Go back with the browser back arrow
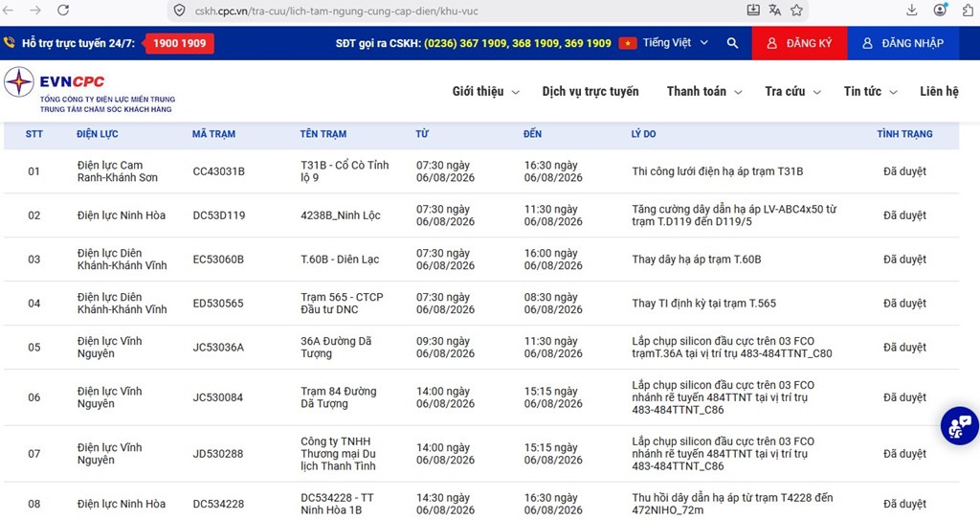Image resolution: width=980 pixels, height=520 pixels. click(9, 10)
